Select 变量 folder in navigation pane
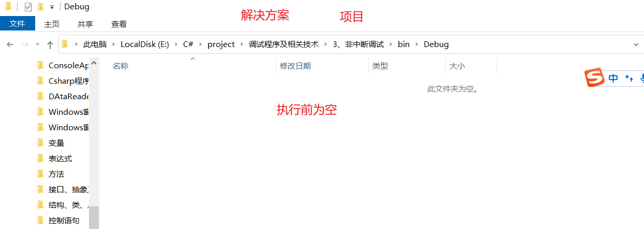This screenshot has height=229, width=644. click(x=56, y=143)
